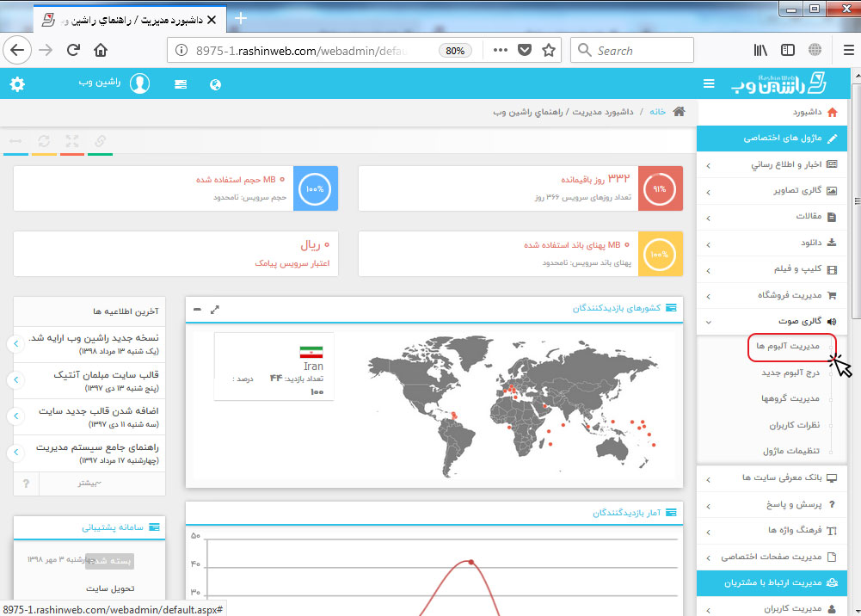Screen dimensions: 861x616
Task: Open the Firefox Library icon
Action: click(x=760, y=50)
